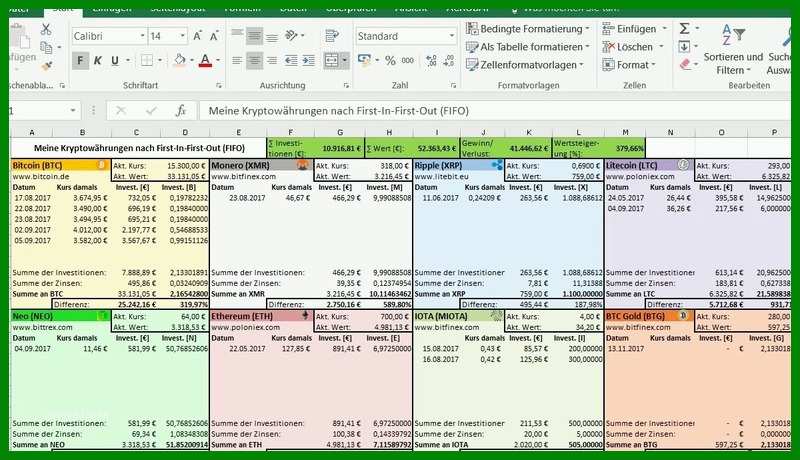Open the font size 14 dropdown
Image resolution: width=800 pixels, height=460 pixels.
click(x=183, y=36)
